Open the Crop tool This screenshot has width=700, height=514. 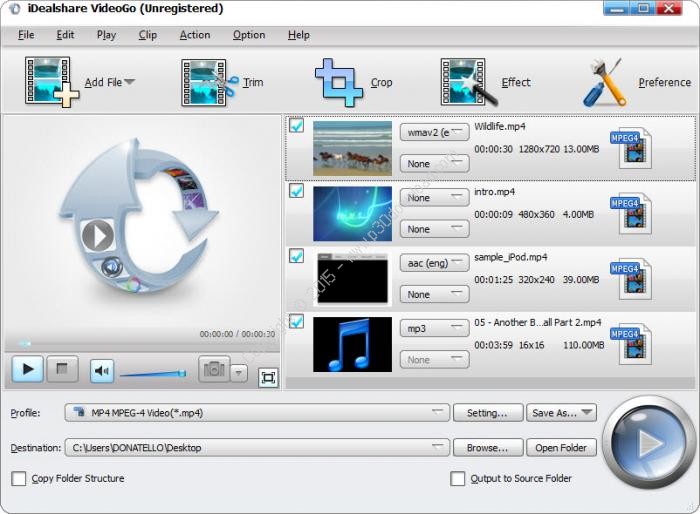pyautogui.click(x=354, y=82)
